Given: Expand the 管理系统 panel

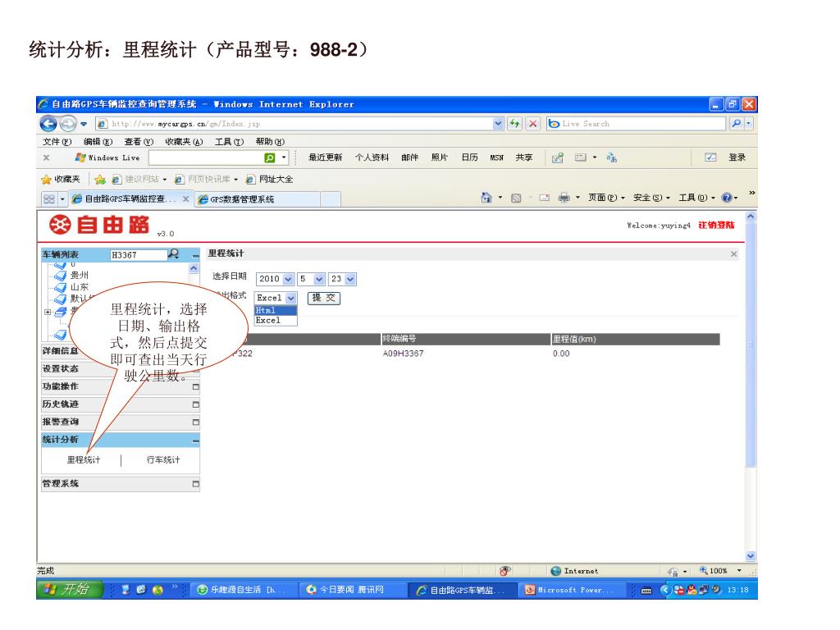Looking at the screenshot, I should [x=195, y=484].
